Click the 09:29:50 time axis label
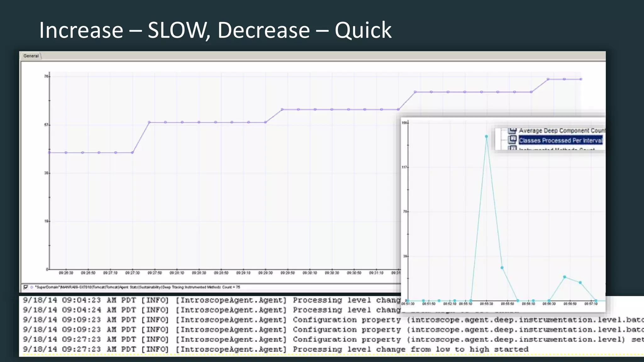Screen dimensions: 644x362 tap(288, 273)
